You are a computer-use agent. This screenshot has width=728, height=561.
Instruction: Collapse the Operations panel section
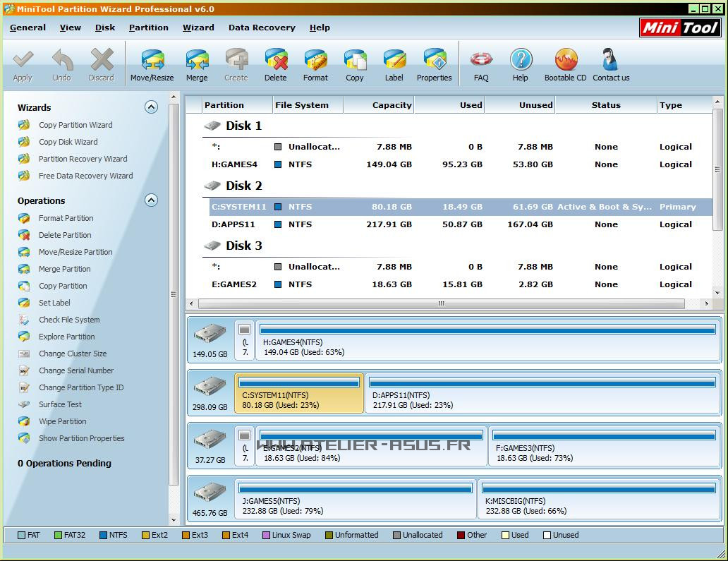pyautogui.click(x=151, y=200)
